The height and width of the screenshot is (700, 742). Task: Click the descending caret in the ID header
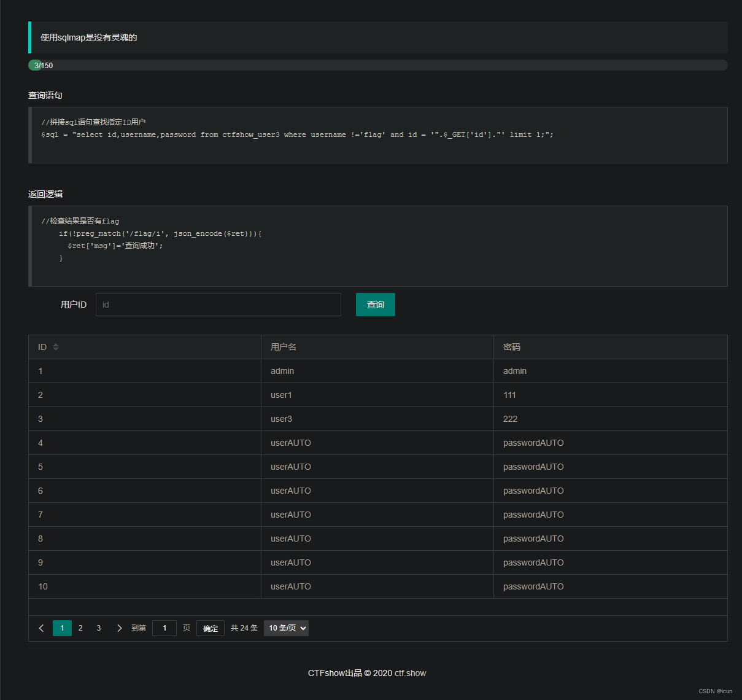pos(56,349)
